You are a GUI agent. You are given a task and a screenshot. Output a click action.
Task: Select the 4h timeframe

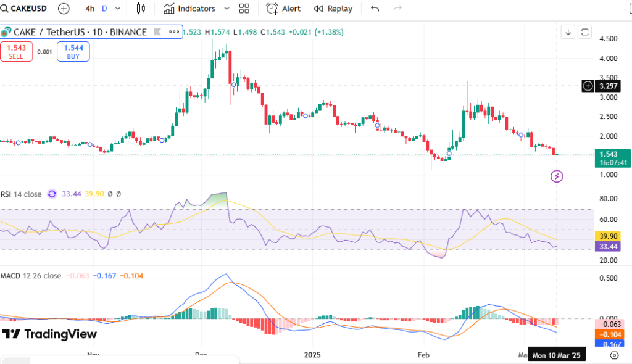click(90, 9)
